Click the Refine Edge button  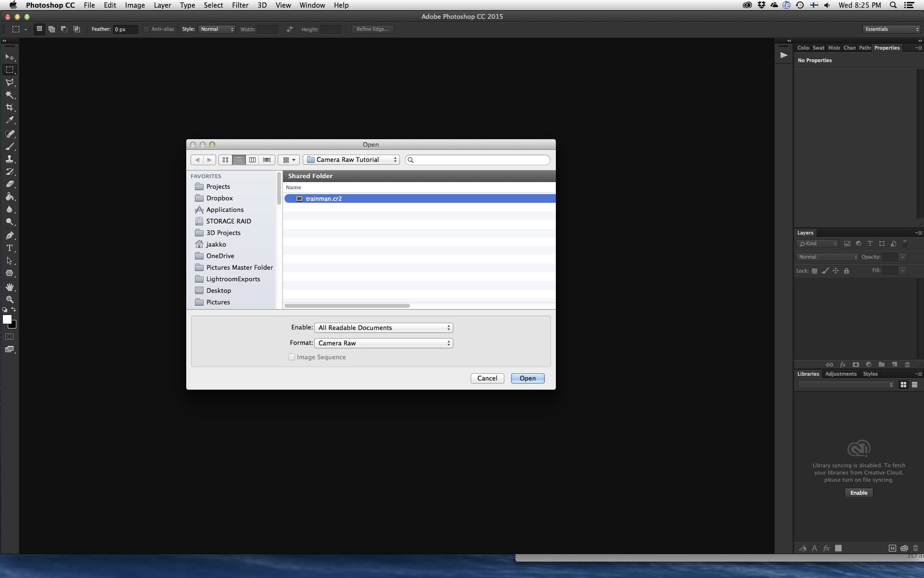372,29
